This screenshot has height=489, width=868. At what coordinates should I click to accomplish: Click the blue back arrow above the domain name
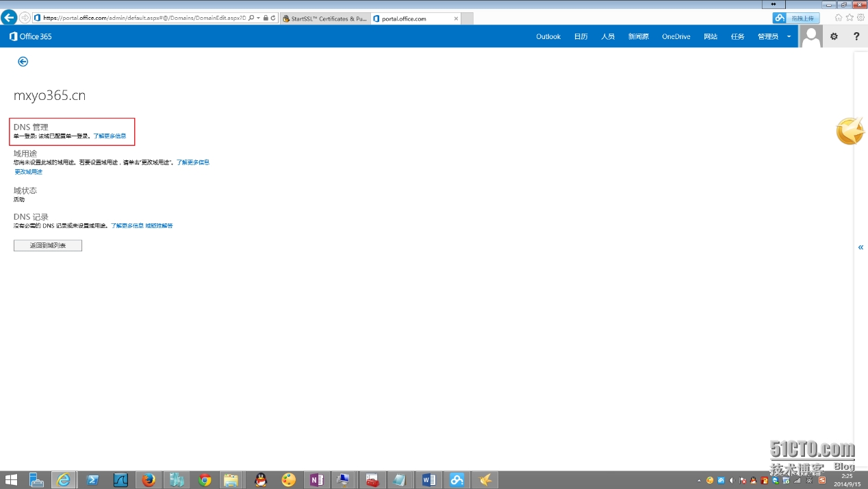pyautogui.click(x=23, y=62)
